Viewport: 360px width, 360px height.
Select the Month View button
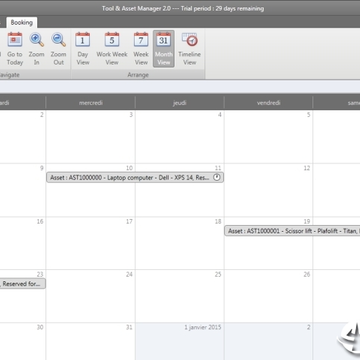click(x=164, y=49)
